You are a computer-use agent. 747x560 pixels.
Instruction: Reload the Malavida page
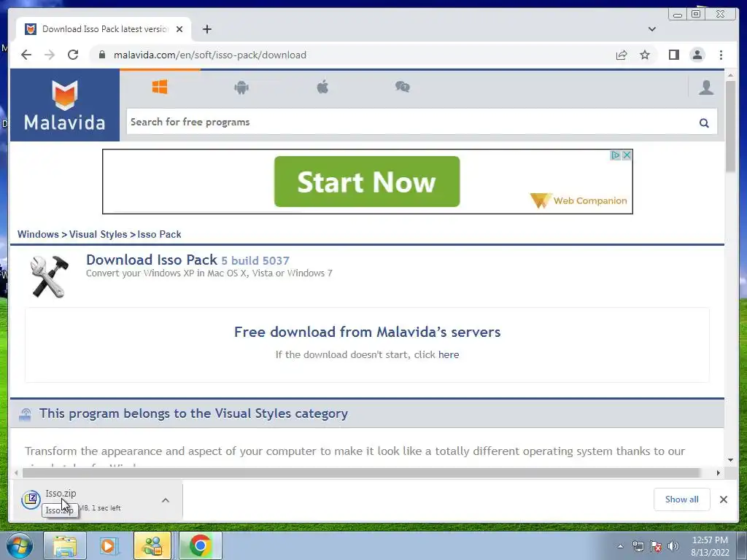click(73, 55)
